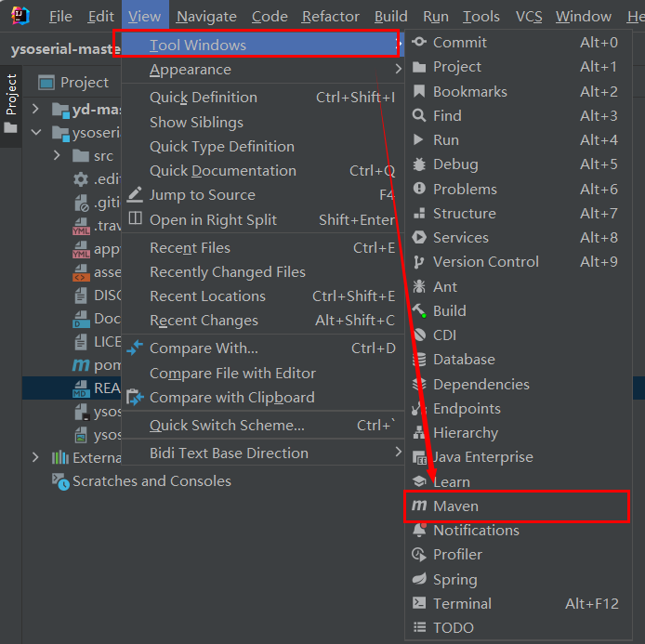Open the File menu
Viewport: 645px width, 644px height.
60,17
